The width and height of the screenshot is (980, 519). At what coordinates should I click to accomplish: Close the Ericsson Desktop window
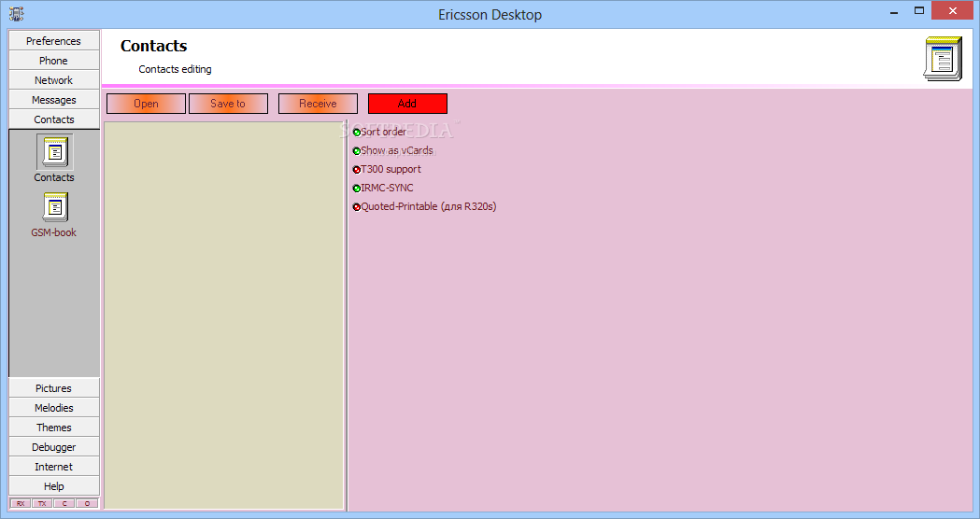coord(953,10)
